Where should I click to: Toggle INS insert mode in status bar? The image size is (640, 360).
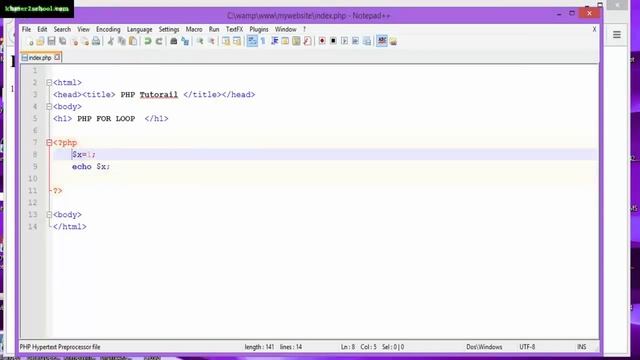[x=582, y=347]
